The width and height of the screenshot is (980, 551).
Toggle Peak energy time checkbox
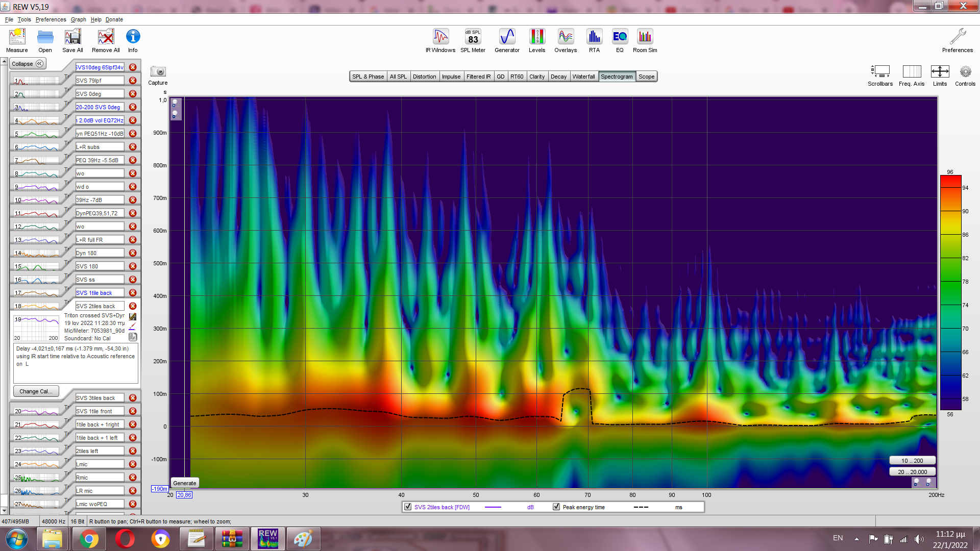click(x=556, y=507)
